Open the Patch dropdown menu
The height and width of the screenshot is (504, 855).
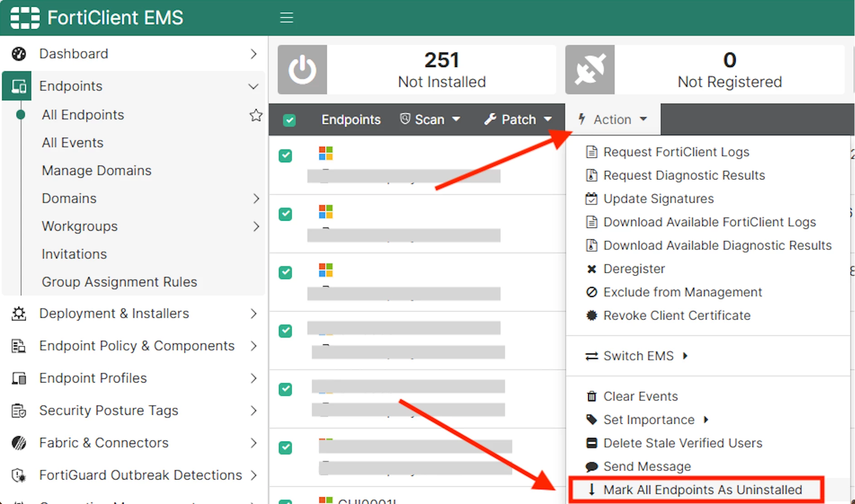tap(518, 119)
